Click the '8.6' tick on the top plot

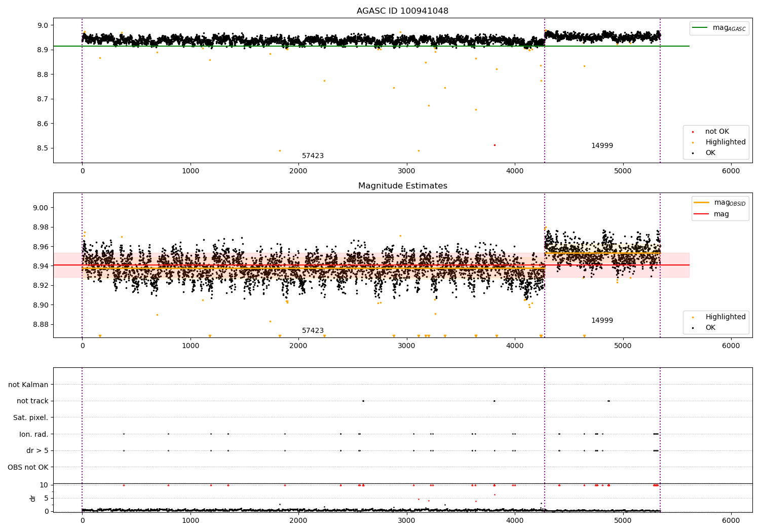(x=42, y=124)
